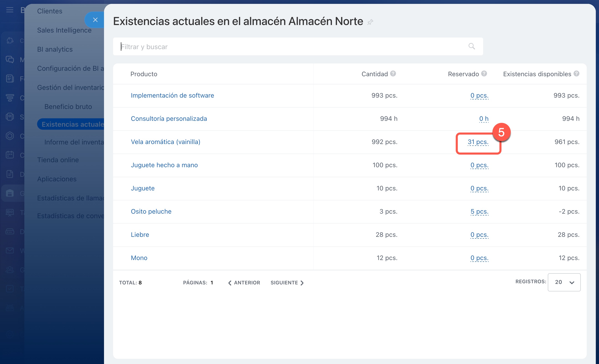
Task: Click the pin icon next to title
Action: (x=370, y=22)
